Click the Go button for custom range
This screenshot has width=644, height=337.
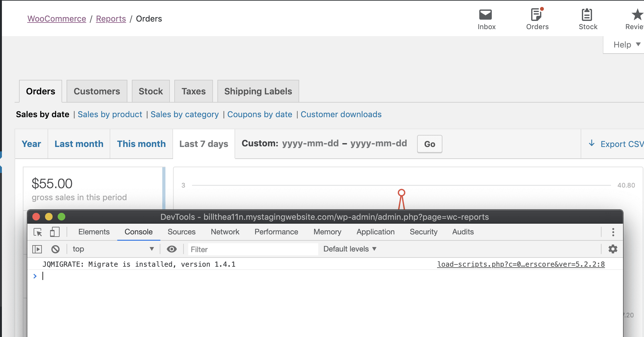pyautogui.click(x=430, y=144)
